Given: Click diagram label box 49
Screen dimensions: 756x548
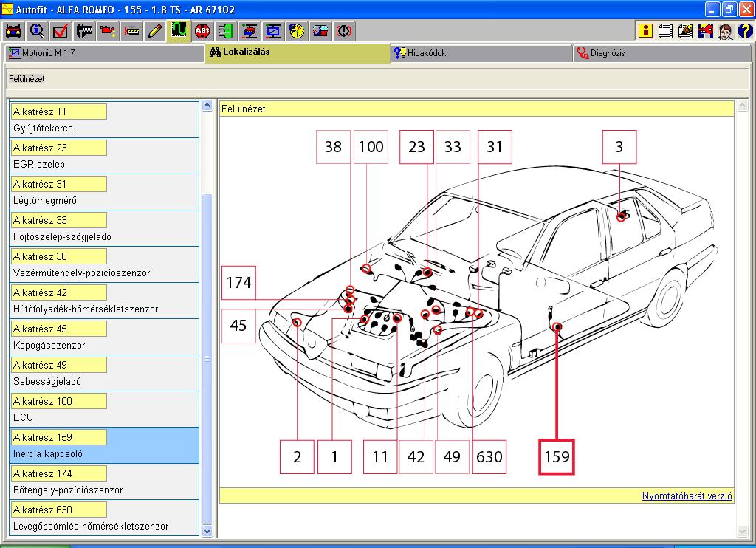Looking at the screenshot, I should pyautogui.click(x=453, y=457).
